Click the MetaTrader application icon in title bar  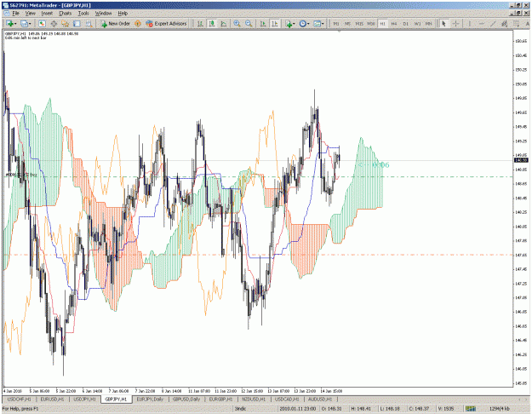[x=6, y=5]
